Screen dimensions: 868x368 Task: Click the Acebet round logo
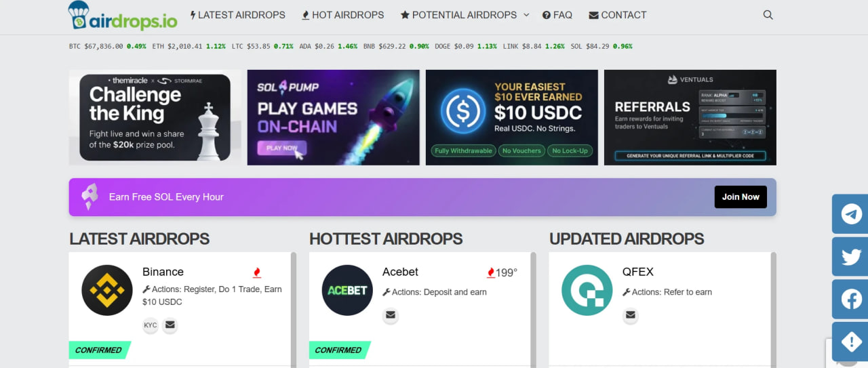(347, 290)
